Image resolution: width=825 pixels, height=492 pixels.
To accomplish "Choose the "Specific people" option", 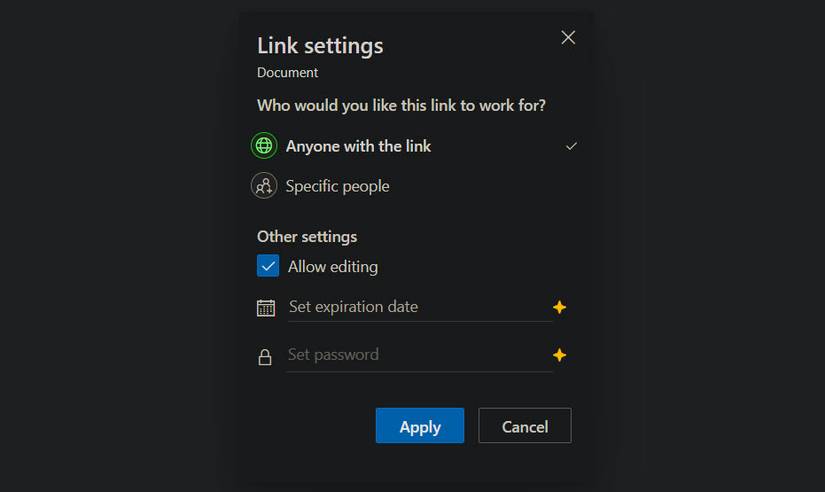I will click(337, 186).
